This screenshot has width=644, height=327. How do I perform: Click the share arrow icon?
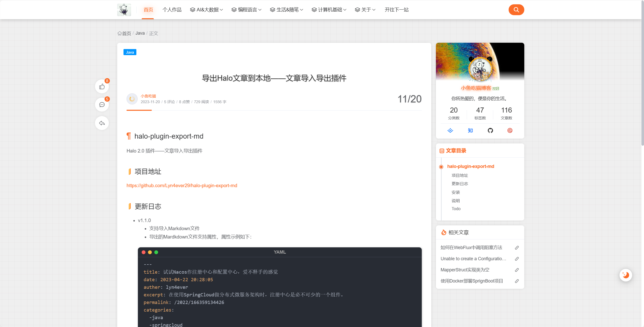[x=102, y=123]
